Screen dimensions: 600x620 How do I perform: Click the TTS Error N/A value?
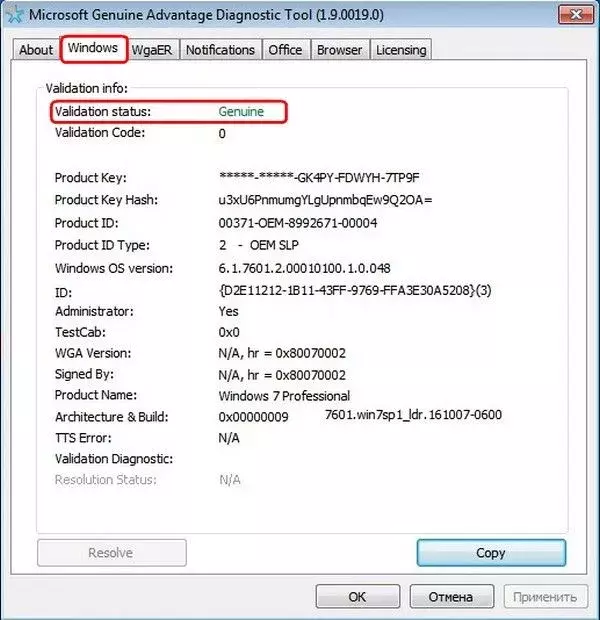[x=229, y=438]
